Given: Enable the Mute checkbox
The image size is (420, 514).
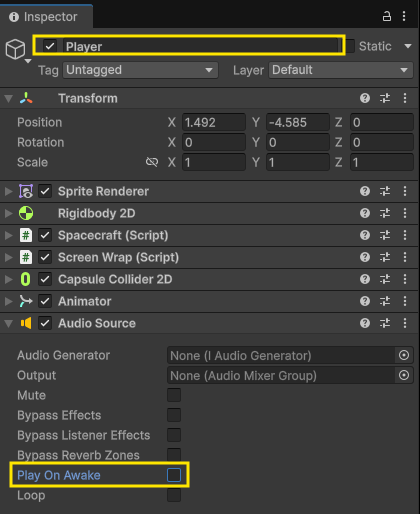Looking at the screenshot, I should pyautogui.click(x=174, y=395).
